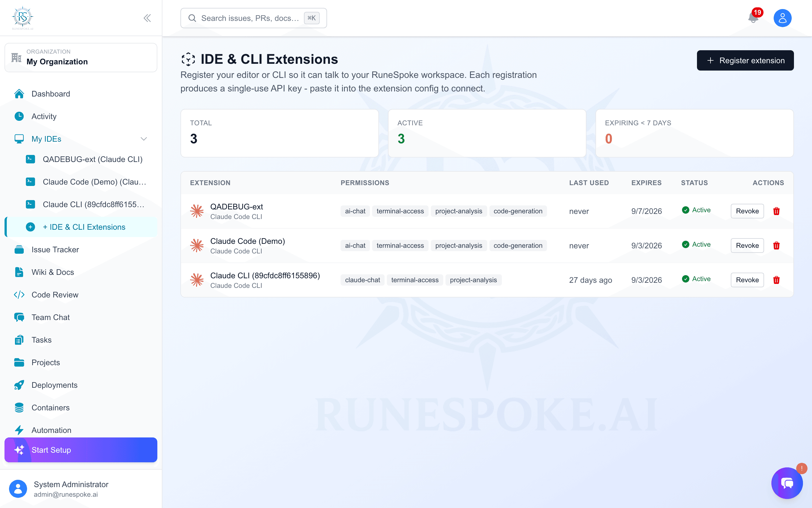Click the Expiring < 7 days card
Screen dimensions: 812x508
pyautogui.click(x=694, y=133)
